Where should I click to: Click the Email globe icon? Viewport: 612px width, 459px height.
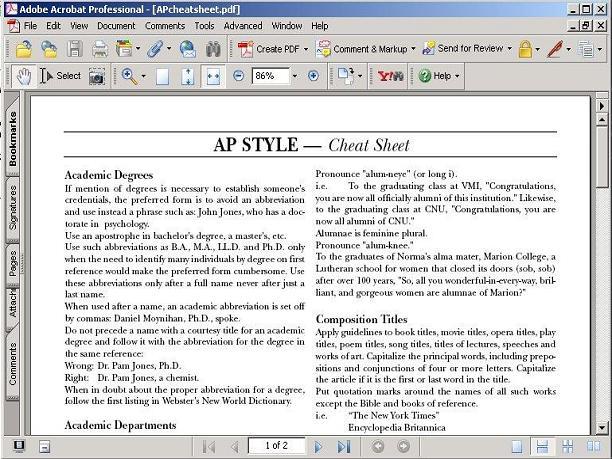pyautogui.click(x=188, y=50)
